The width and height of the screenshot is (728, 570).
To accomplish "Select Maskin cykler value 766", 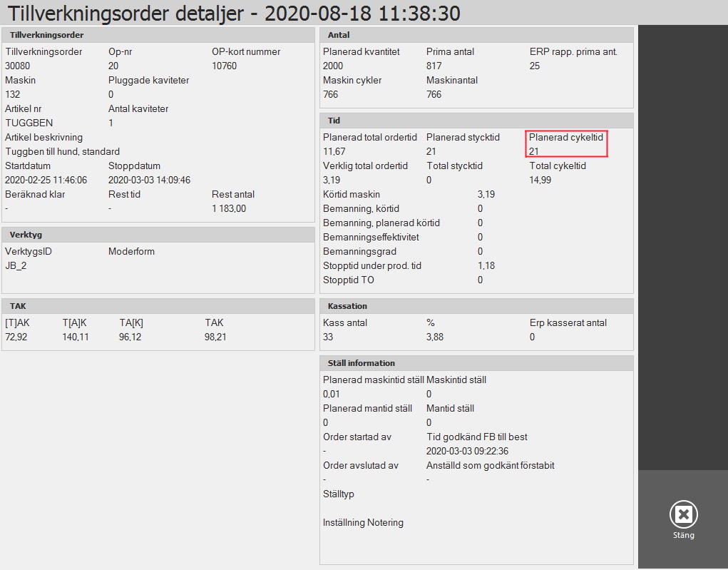I will click(331, 94).
